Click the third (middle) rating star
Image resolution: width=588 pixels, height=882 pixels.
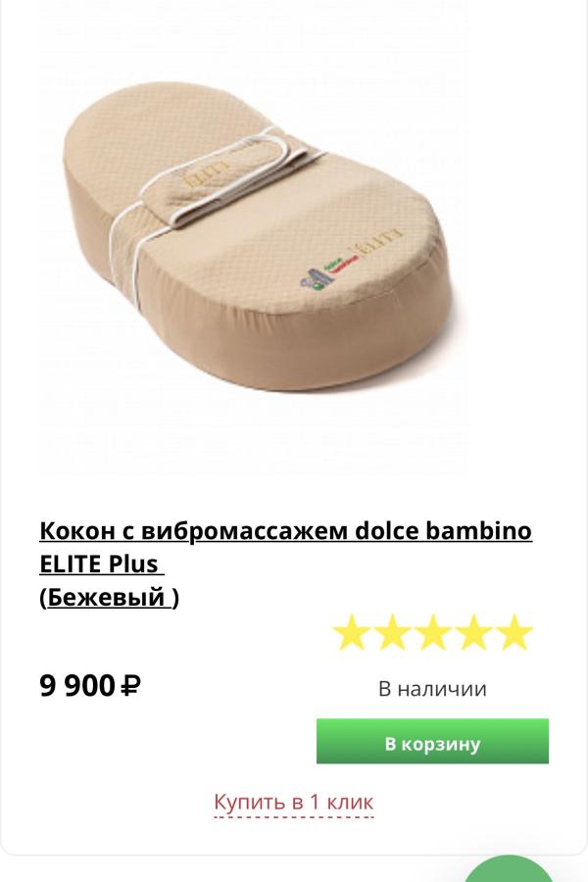[x=433, y=632]
